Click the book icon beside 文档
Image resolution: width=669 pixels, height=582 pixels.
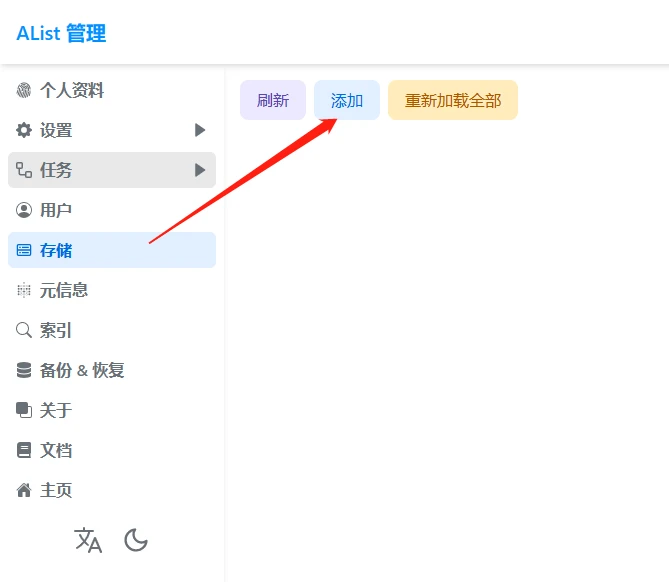pyautogui.click(x=24, y=450)
